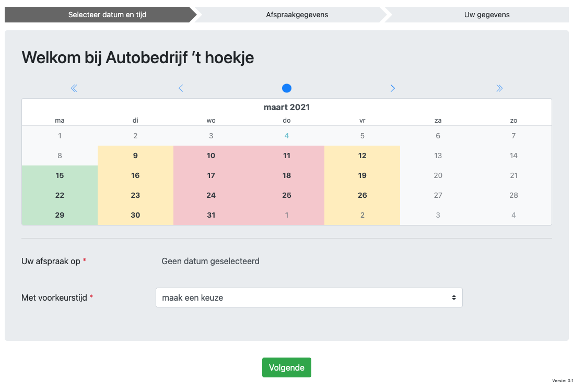Screen dimensions: 573x392
Task: Pick Monday 22 March in calendar
Action: pos(60,195)
